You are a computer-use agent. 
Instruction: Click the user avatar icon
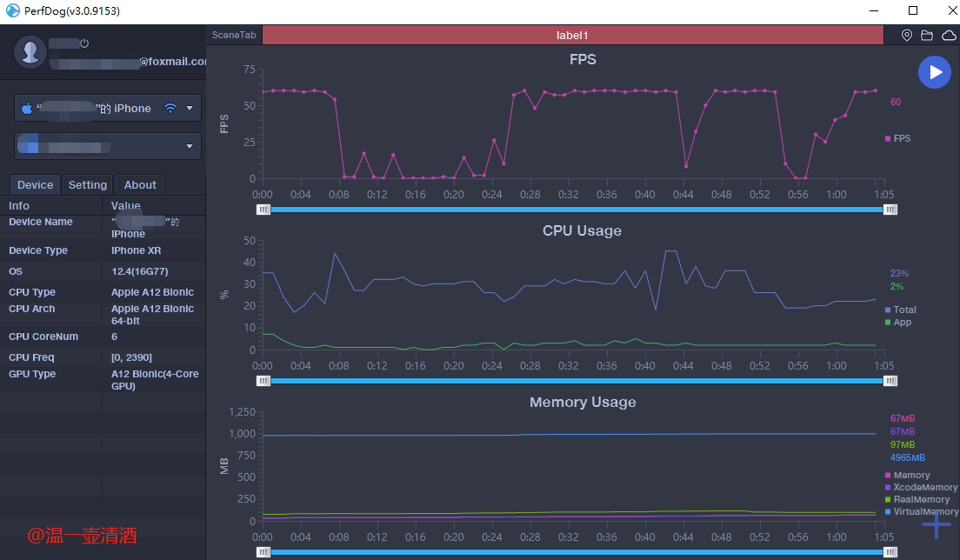(x=30, y=52)
